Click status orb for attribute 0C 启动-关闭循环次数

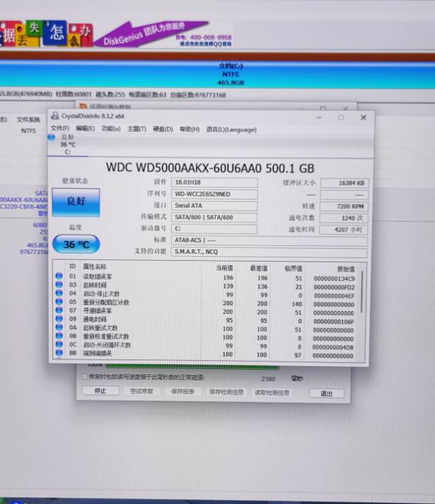pyautogui.click(x=58, y=346)
